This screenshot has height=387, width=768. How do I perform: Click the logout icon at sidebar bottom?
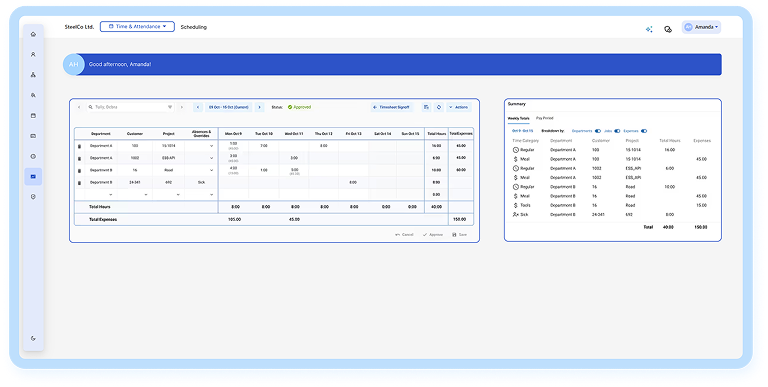[x=33, y=339]
